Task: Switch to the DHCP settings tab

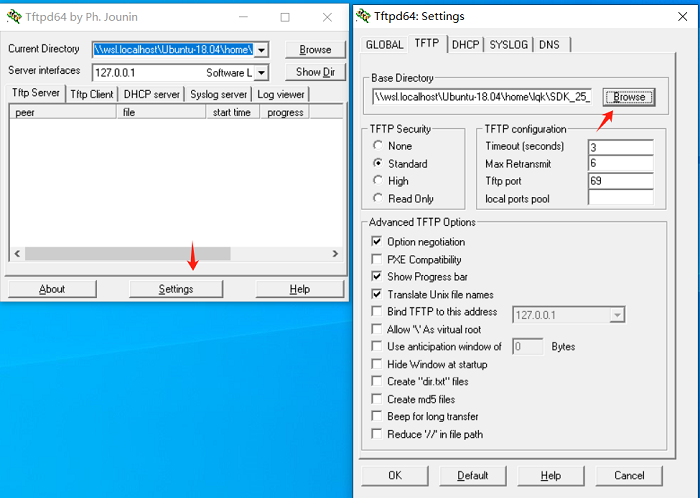Action: (x=466, y=45)
